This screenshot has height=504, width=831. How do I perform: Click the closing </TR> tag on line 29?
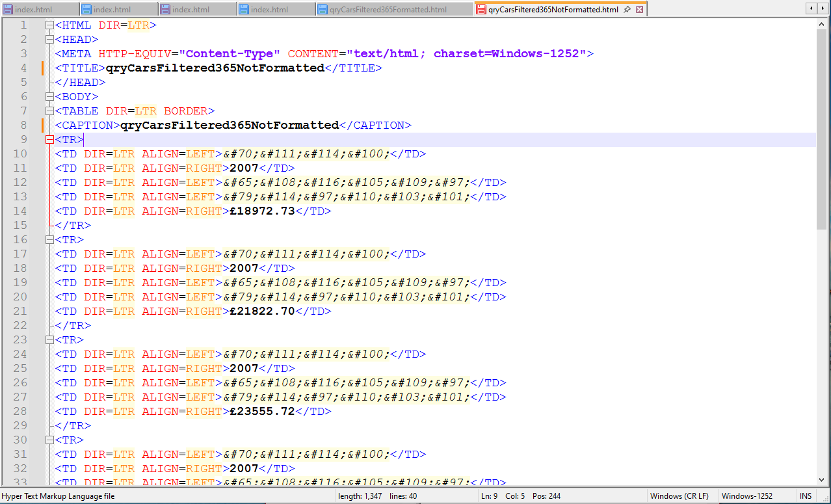(73, 425)
